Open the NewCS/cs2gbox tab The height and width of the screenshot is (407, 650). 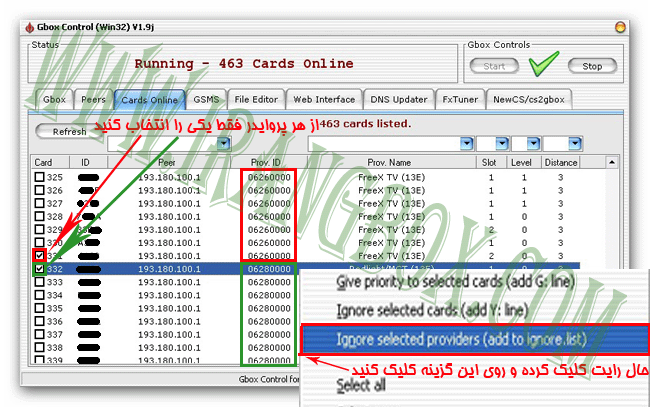pos(529,99)
